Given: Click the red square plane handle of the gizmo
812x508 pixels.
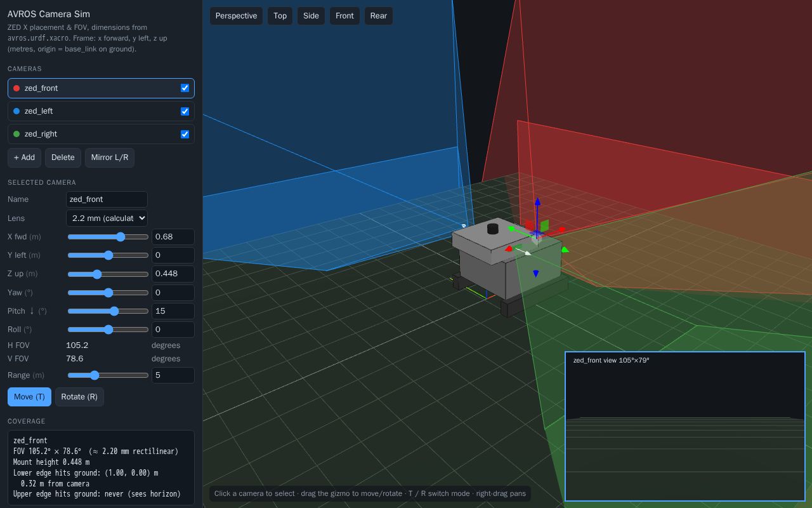Looking at the screenshot, I should click(530, 225).
